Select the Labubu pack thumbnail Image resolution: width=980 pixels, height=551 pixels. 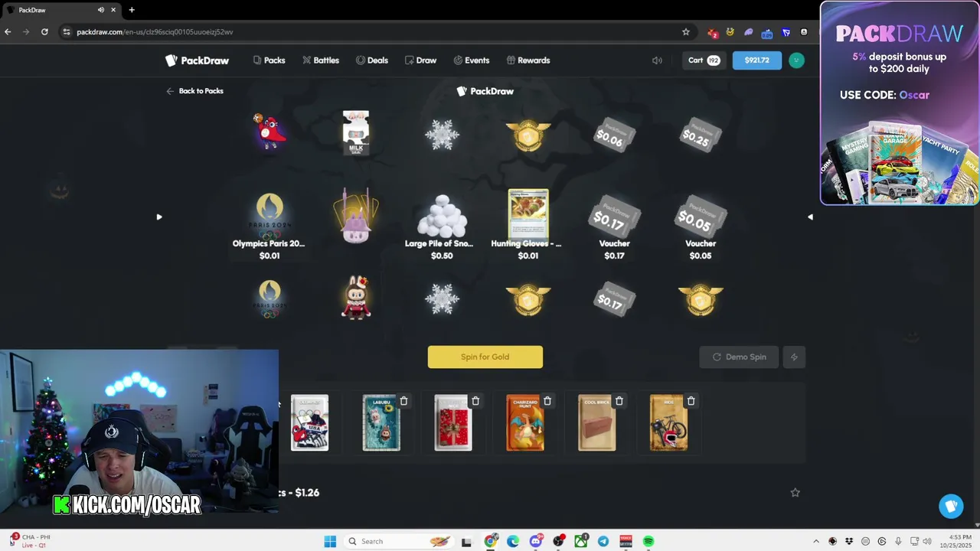(381, 422)
